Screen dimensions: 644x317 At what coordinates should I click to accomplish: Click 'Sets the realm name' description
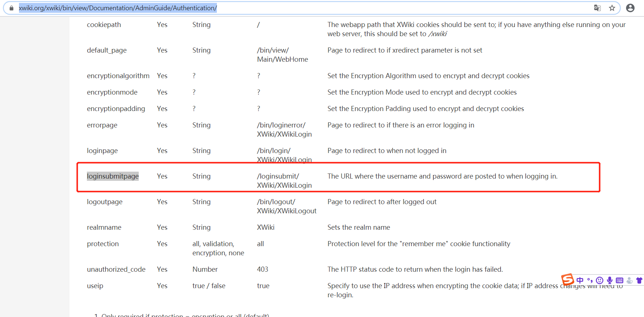click(359, 227)
